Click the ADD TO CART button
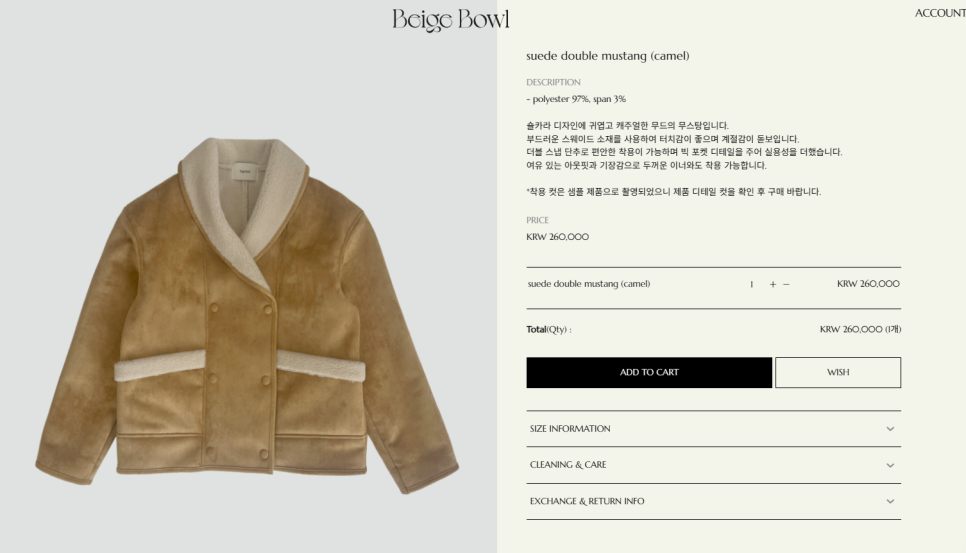The width and height of the screenshot is (966, 553). click(649, 373)
